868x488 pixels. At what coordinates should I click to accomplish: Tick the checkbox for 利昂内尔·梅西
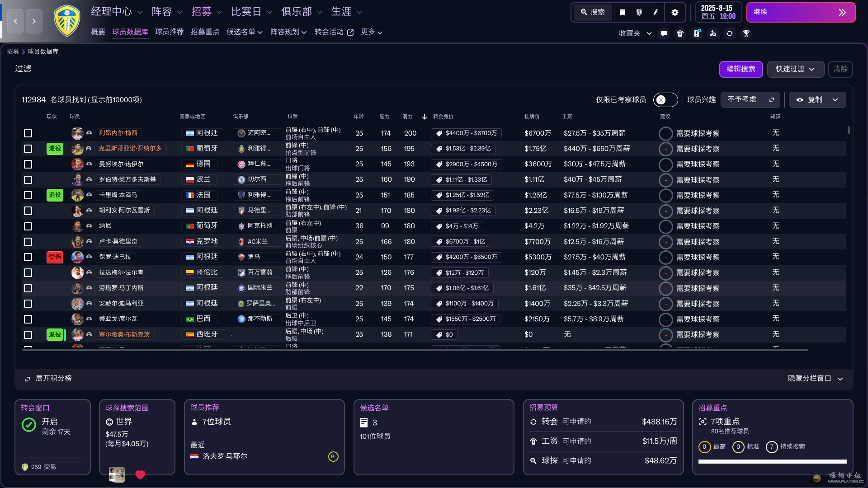28,133
